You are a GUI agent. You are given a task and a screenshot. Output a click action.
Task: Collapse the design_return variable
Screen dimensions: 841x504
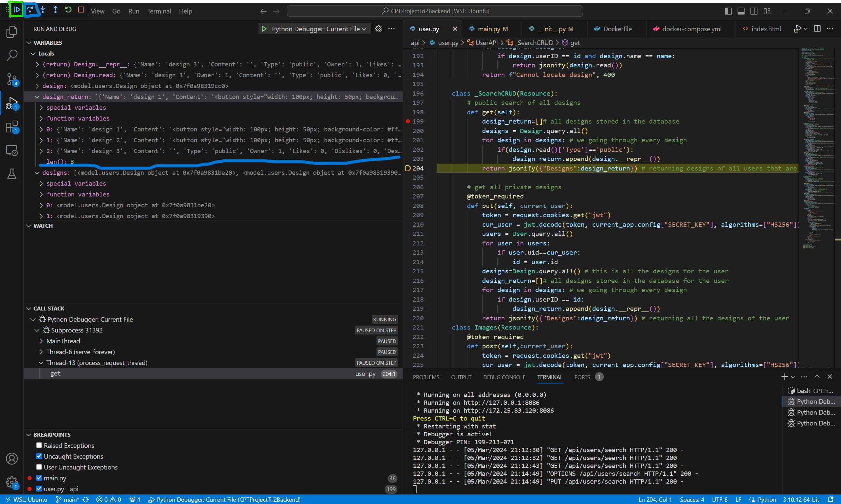[37, 97]
